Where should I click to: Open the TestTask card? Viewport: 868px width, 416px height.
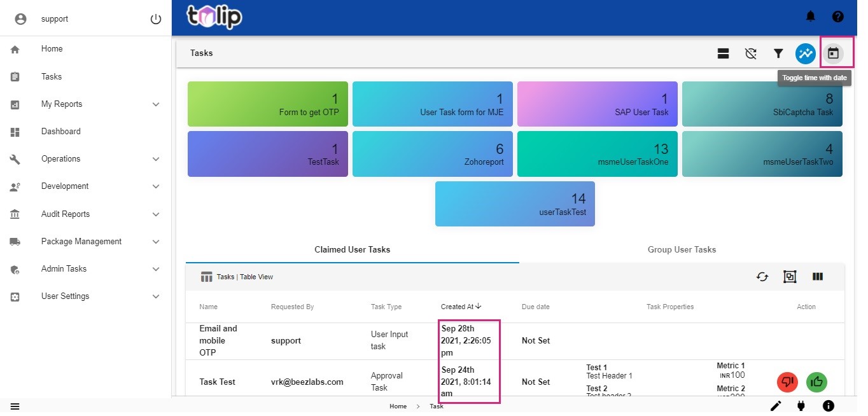(x=268, y=154)
